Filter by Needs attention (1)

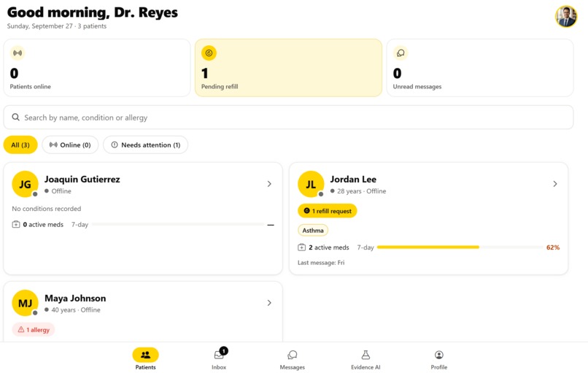point(145,145)
